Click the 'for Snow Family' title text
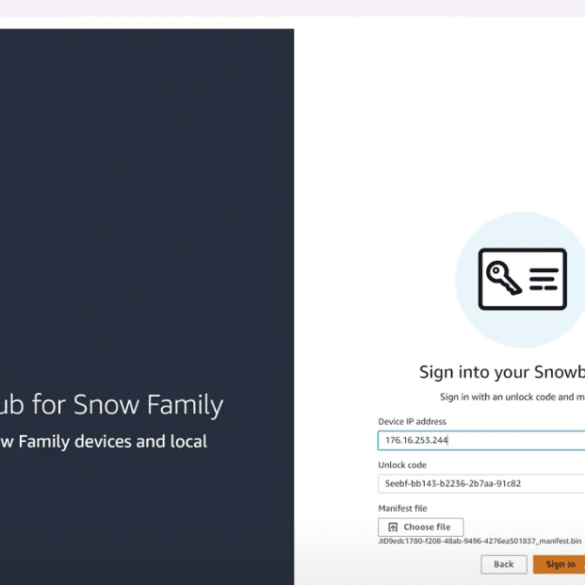 pos(128,405)
